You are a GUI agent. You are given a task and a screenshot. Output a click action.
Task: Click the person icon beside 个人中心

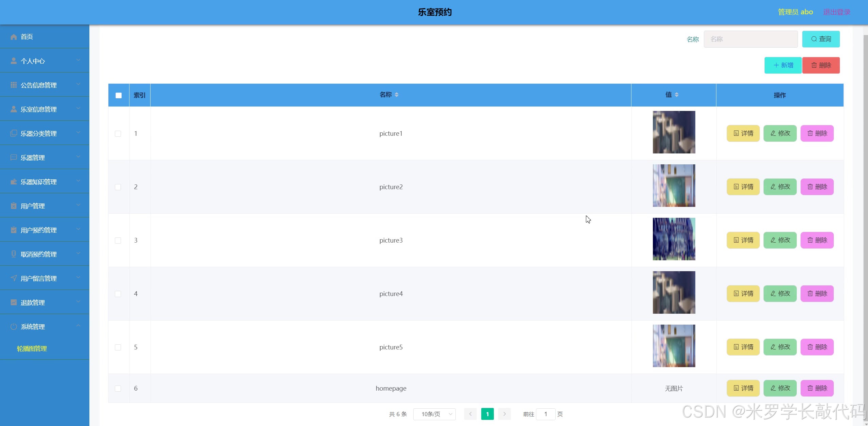14,61
